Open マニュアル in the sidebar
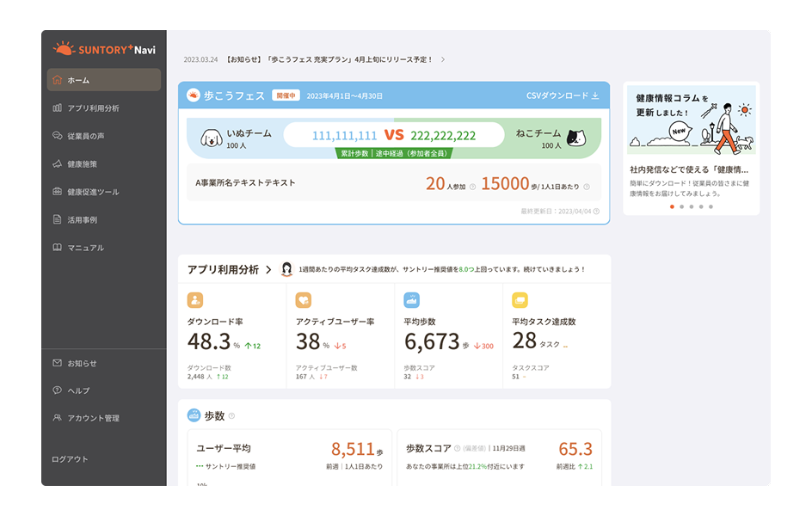Viewport: 812px width, 516px height. pos(85,248)
